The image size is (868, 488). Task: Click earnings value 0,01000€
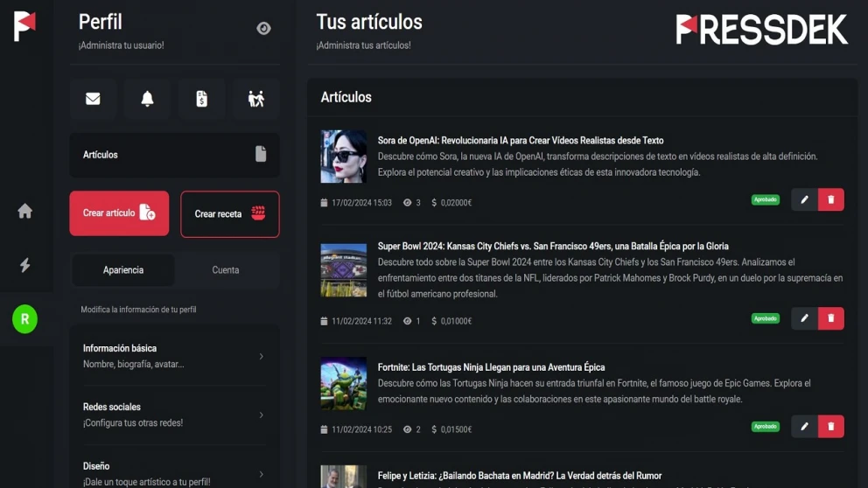(456, 321)
